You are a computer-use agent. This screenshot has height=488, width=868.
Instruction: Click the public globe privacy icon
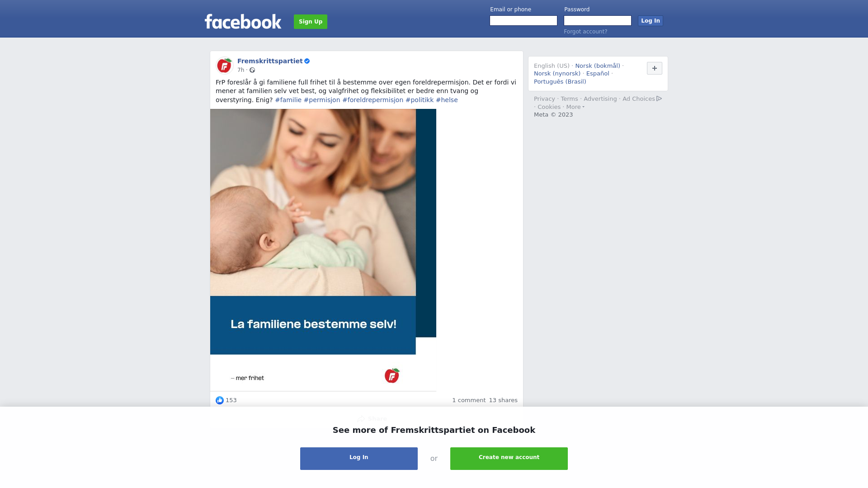click(252, 70)
